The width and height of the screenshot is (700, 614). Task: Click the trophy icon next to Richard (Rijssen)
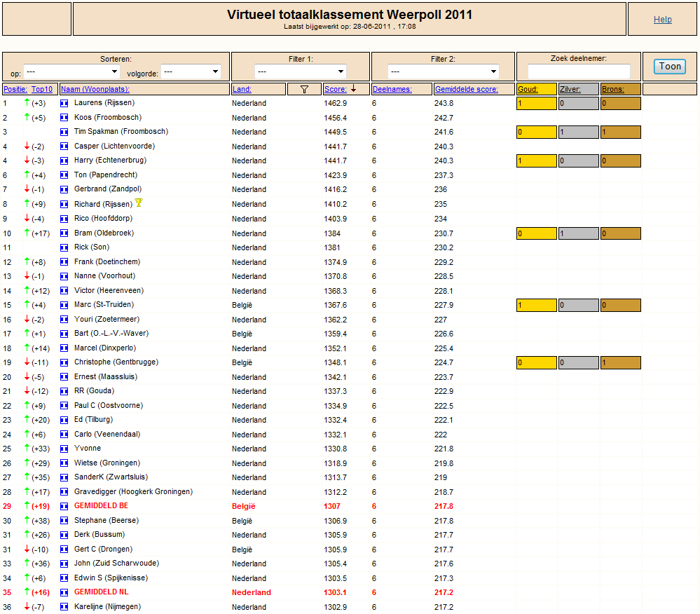point(139,203)
